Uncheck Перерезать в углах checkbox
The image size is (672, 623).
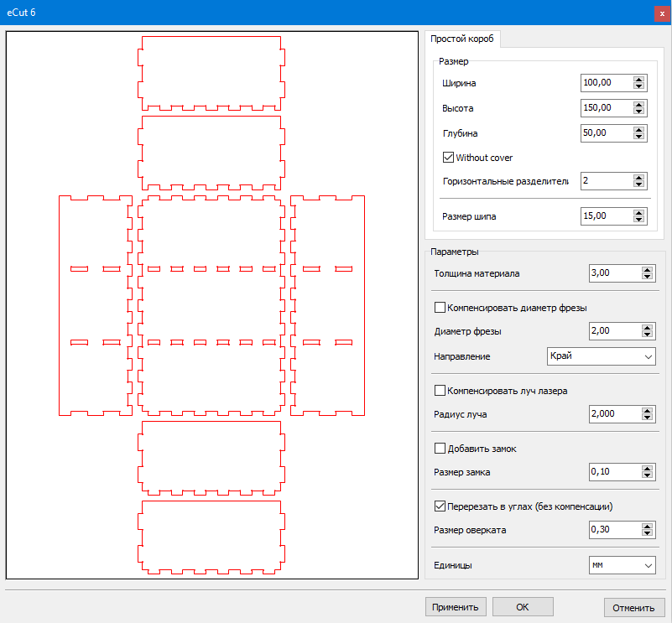pos(440,506)
